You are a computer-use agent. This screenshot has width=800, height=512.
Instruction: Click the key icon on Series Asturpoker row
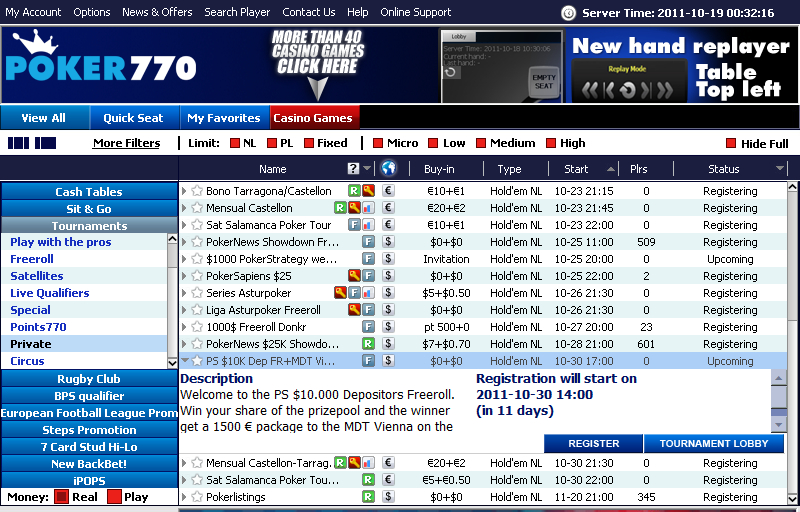tap(340, 293)
